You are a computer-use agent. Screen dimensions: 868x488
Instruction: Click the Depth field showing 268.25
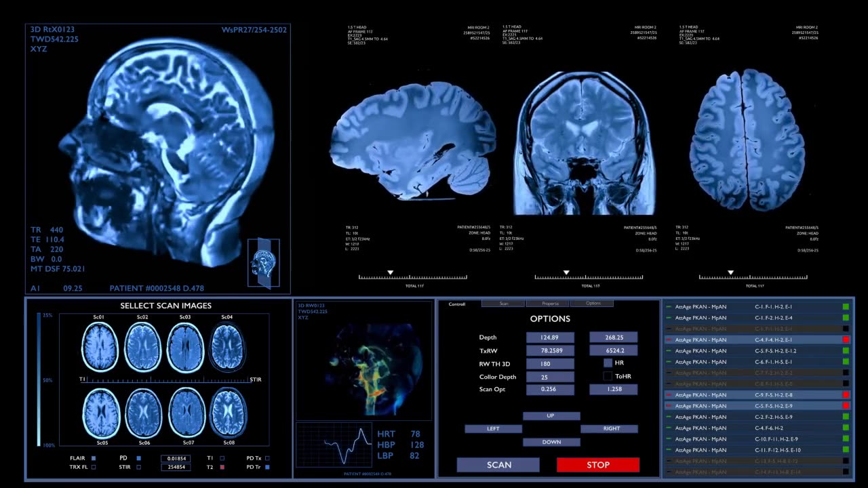tap(614, 338)
